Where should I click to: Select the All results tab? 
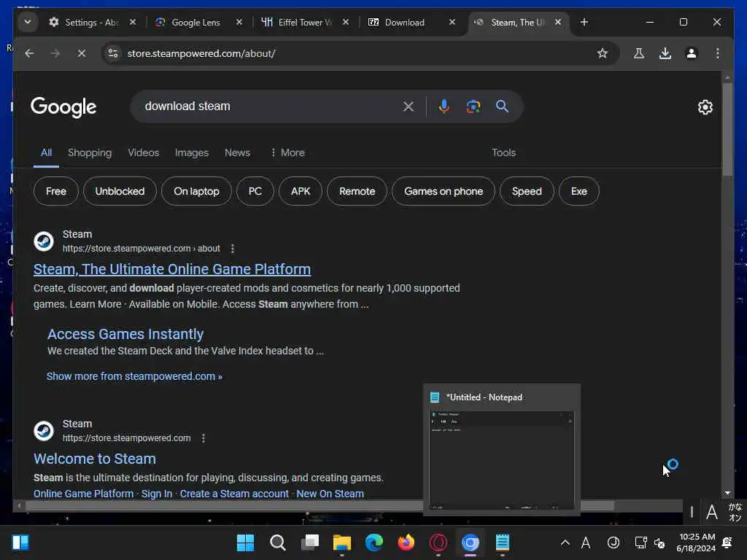[x=46, y=153]
